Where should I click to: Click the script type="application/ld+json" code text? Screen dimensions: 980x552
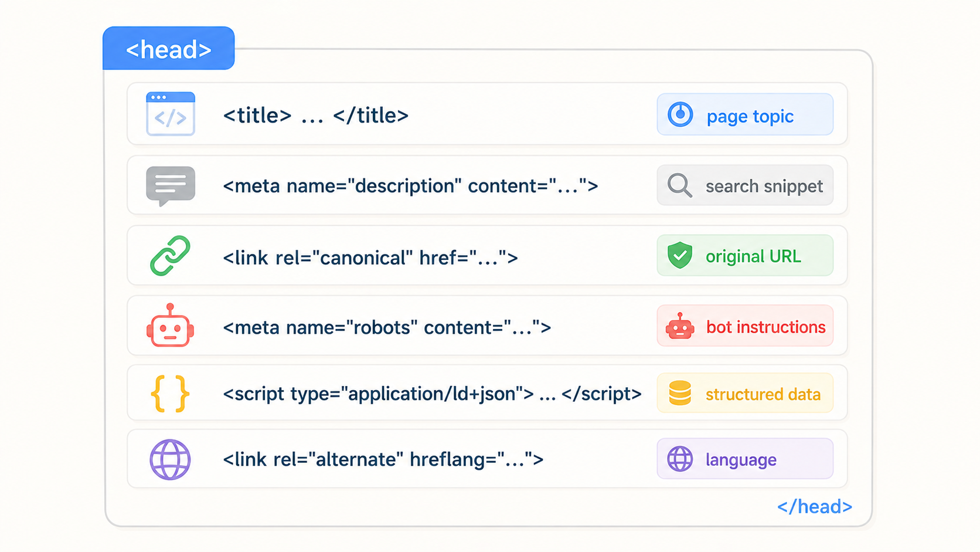[x=432, y=394]
